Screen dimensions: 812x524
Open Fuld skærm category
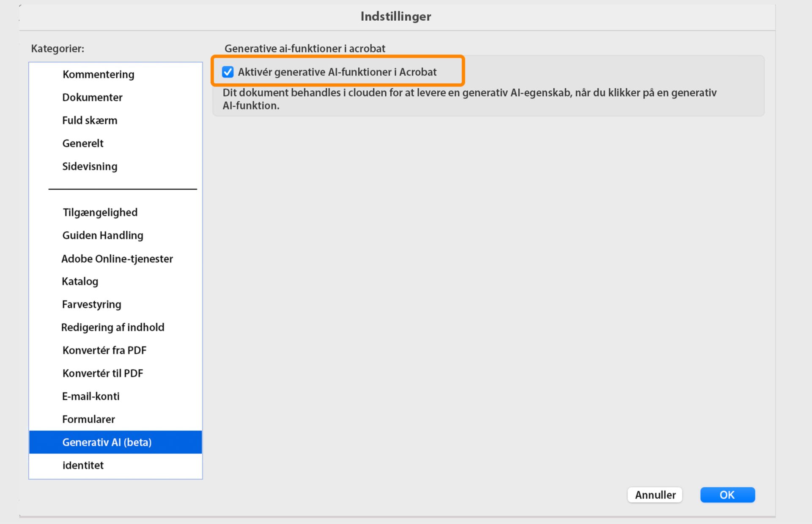[x=90, y=120]
